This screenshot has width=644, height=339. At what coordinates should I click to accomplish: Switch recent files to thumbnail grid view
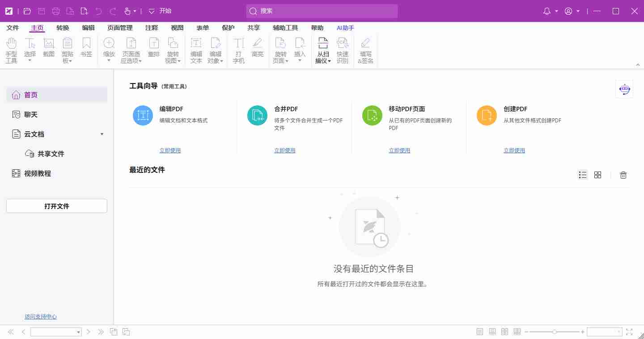pos(597,175)
